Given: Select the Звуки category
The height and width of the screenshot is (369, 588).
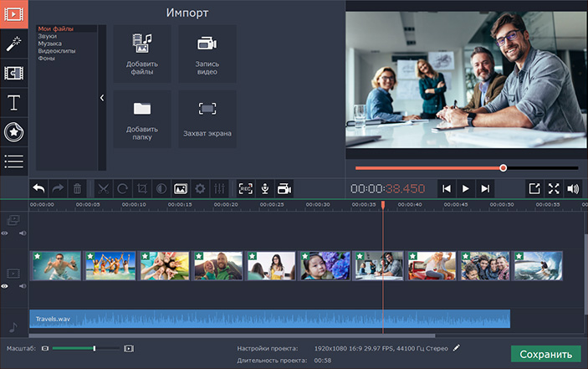Looking at the screenshot, I should [48, 36].
